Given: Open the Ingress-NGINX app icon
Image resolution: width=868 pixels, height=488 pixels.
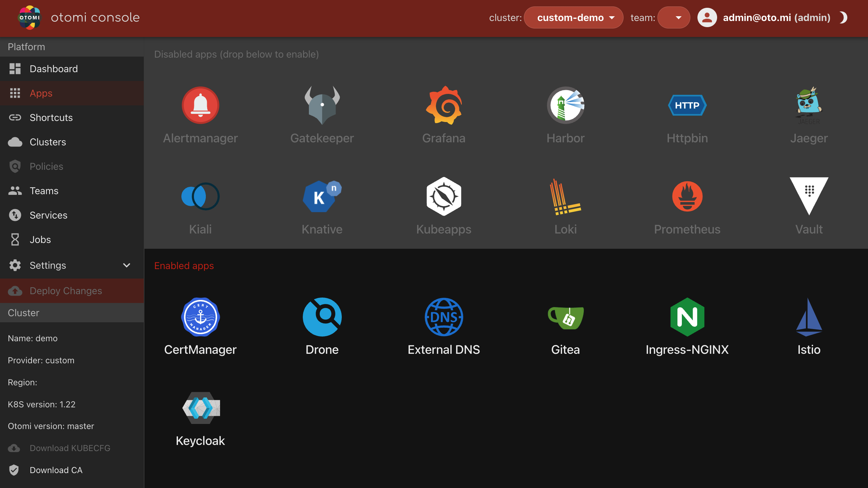Looking at the screenshot, I should click(687, 317).
